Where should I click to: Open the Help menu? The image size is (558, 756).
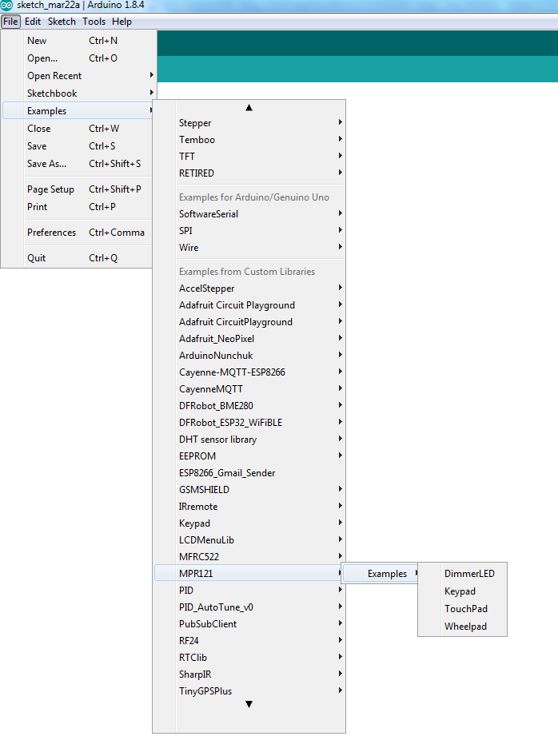pos(122,22)
